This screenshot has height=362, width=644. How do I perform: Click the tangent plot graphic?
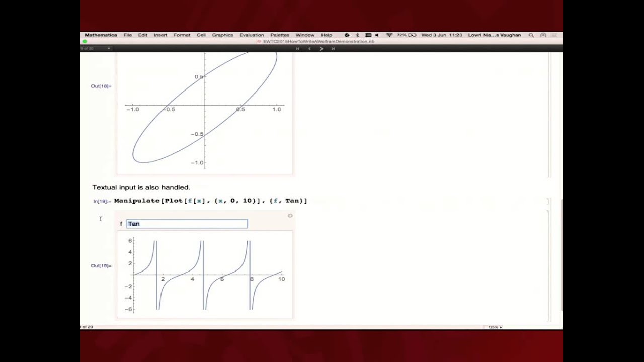pos(205,275)
